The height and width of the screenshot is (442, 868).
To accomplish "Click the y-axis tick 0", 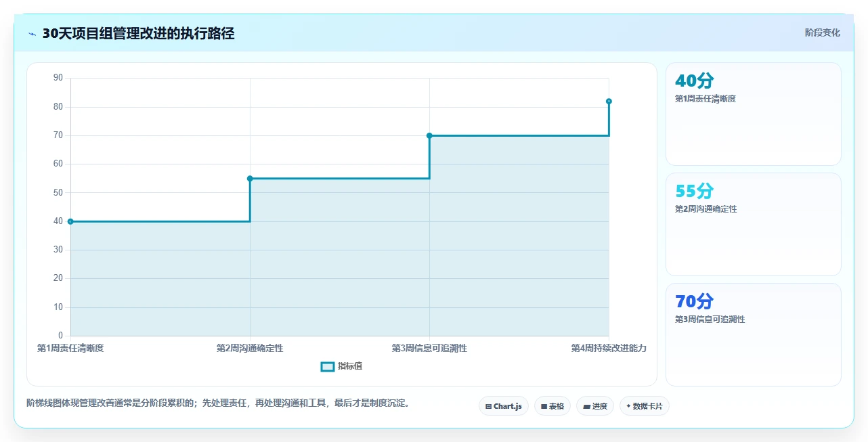I will [x=60, y=336].
